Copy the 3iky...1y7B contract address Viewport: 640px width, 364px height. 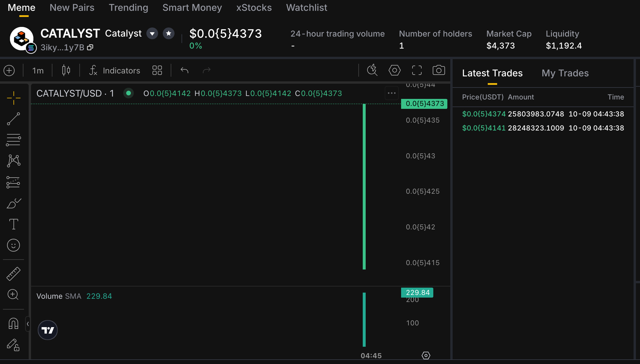90,47
